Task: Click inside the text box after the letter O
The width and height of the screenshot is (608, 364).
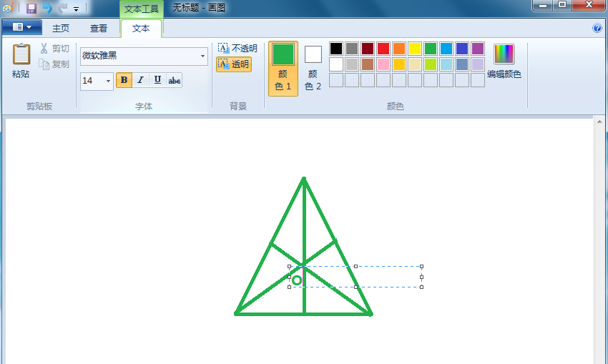Action: tap(303, 277)
